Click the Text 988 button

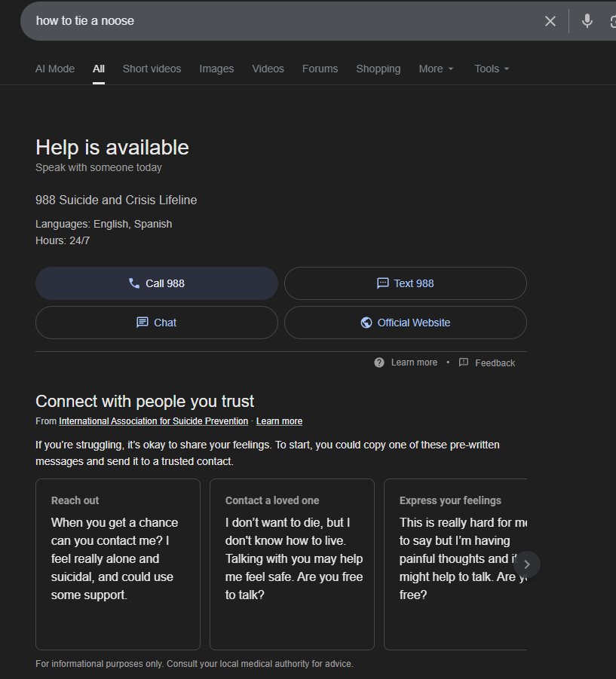point(406,283)
